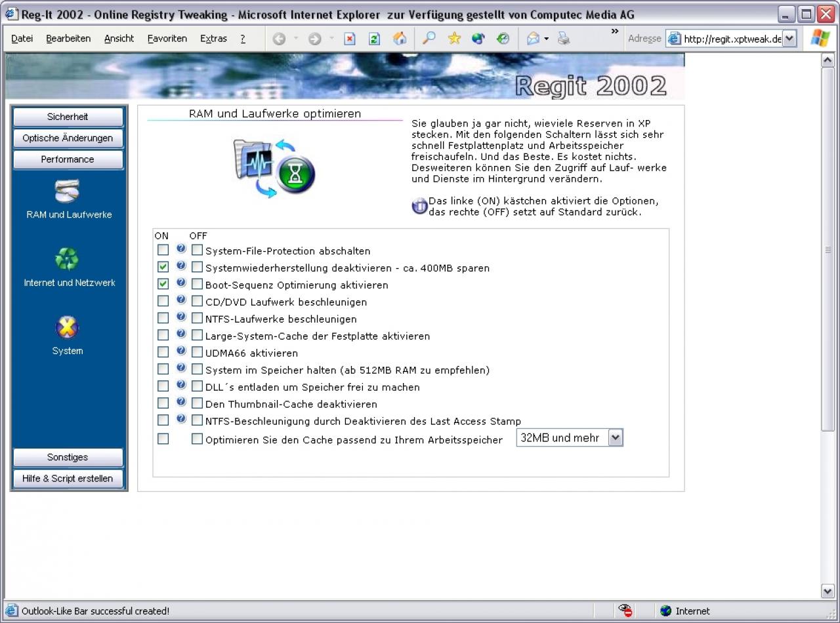
Task: Uncheck ON for Boot-Sequenz Optimierung aktivieren
Action: coord(163,284)
